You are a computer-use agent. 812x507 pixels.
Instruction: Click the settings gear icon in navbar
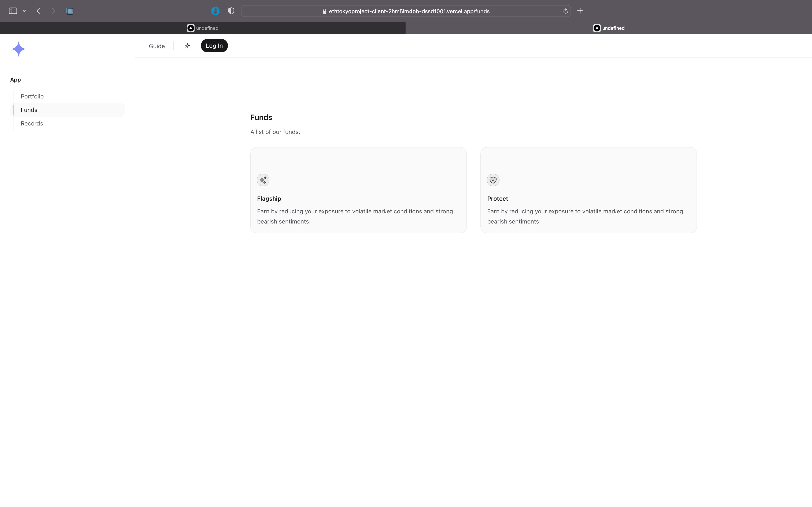[x=187, y=46]
